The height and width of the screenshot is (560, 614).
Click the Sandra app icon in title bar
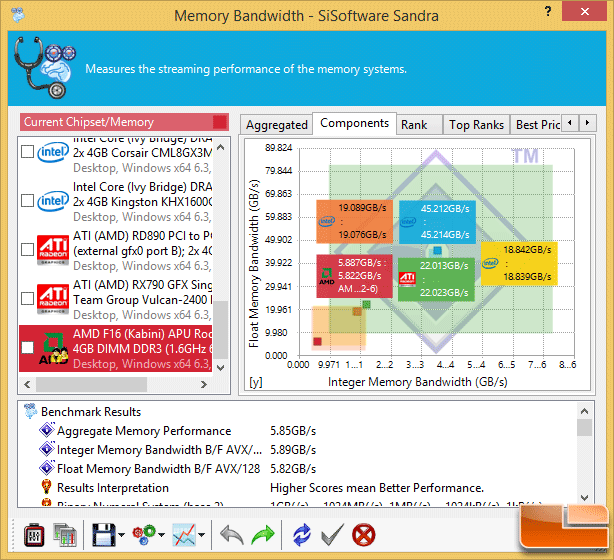(x=18, y=15)
